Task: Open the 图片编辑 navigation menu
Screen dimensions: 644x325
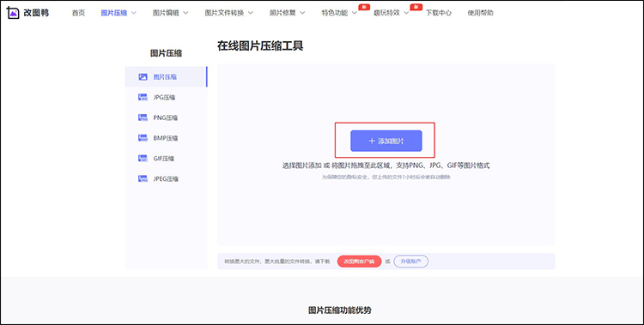Action: (x=166, y=13)
